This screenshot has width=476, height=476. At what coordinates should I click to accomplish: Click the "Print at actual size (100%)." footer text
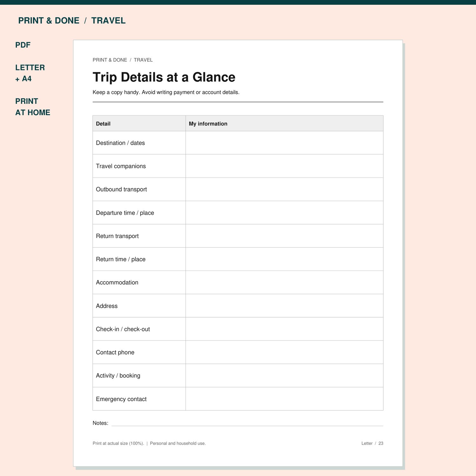click(x=118, y=443)
